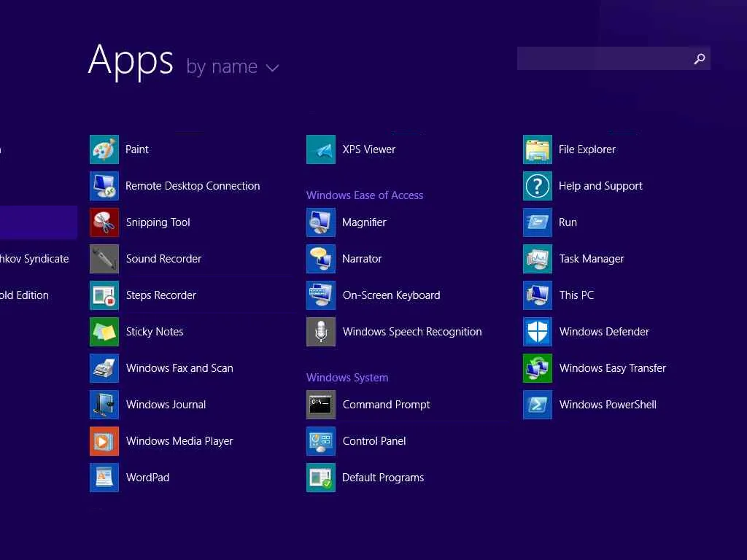
Task: Expand the 'by name' sort dropdown
Action: [x=233, y=67]
